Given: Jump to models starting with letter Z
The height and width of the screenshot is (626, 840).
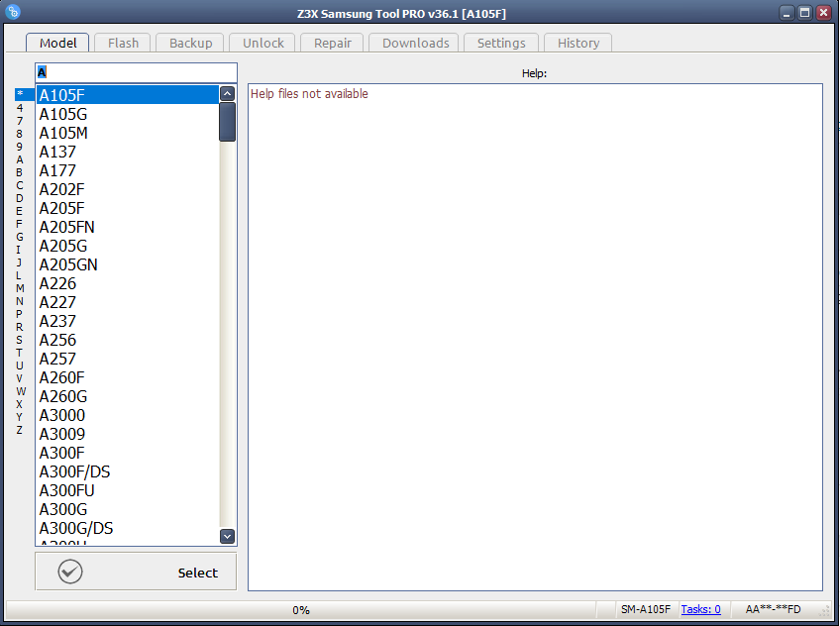Looking at the screenshot, I should pos(19,430).
